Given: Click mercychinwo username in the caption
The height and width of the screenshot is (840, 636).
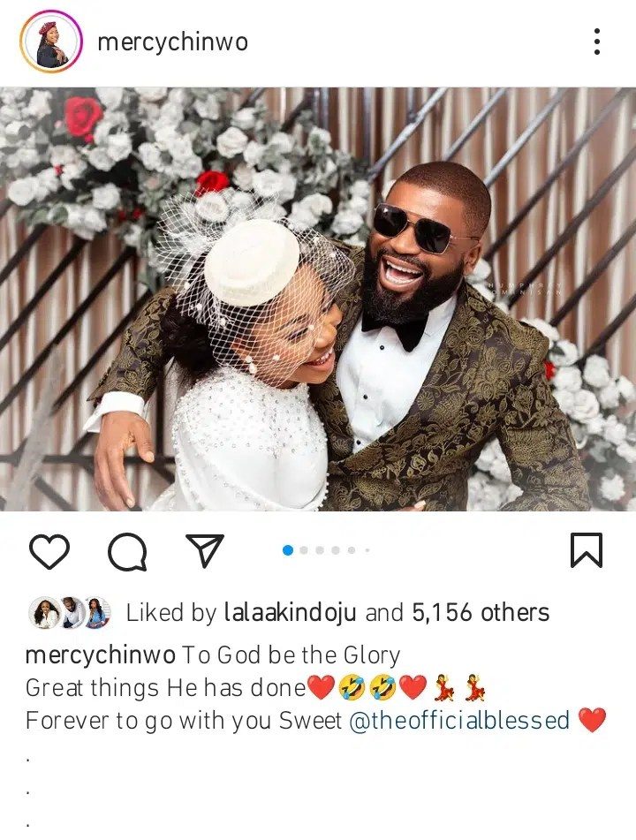Looking at the screenshot, I should pyautogui.click(x=101, y=655).
